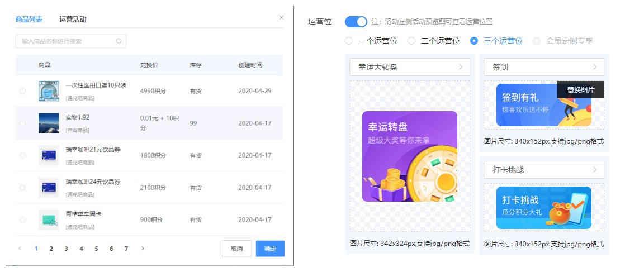
Task: Click product name 一次性医用口罩10只装
Action: (96, 85)
